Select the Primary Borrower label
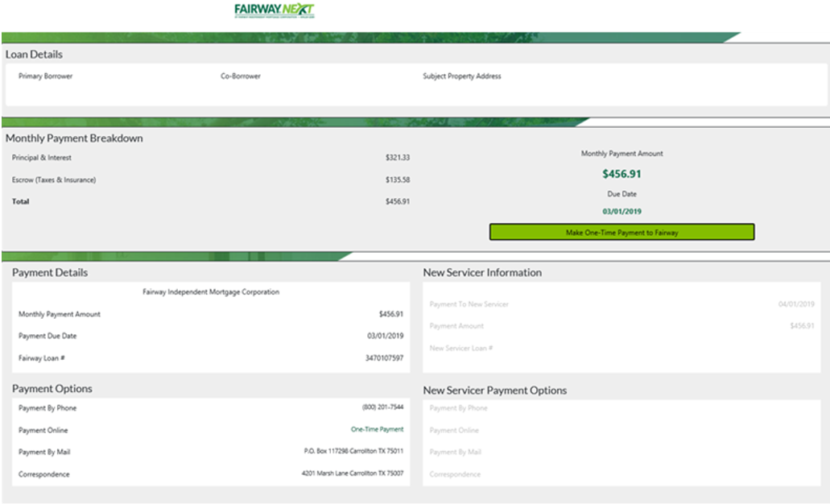The image size is (830, 504). (46, 76)
